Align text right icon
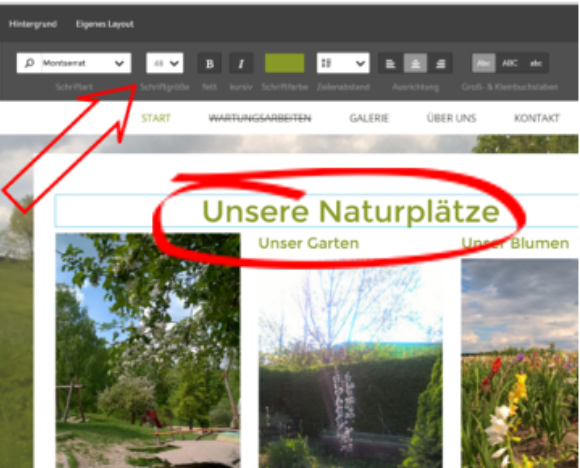Image resolution: width=580 pixels, height=468 pixels. pyautogui.click(x=440, y=63)
